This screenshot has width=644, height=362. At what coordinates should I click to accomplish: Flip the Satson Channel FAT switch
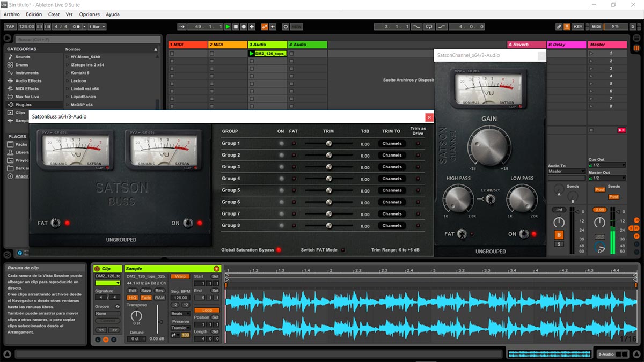[x=462, y=234]
